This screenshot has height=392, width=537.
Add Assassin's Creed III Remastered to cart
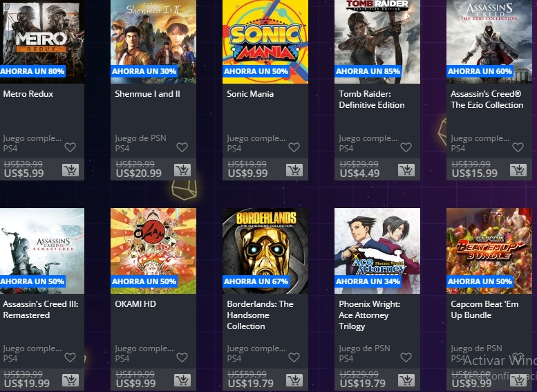(x=70, y=380)
